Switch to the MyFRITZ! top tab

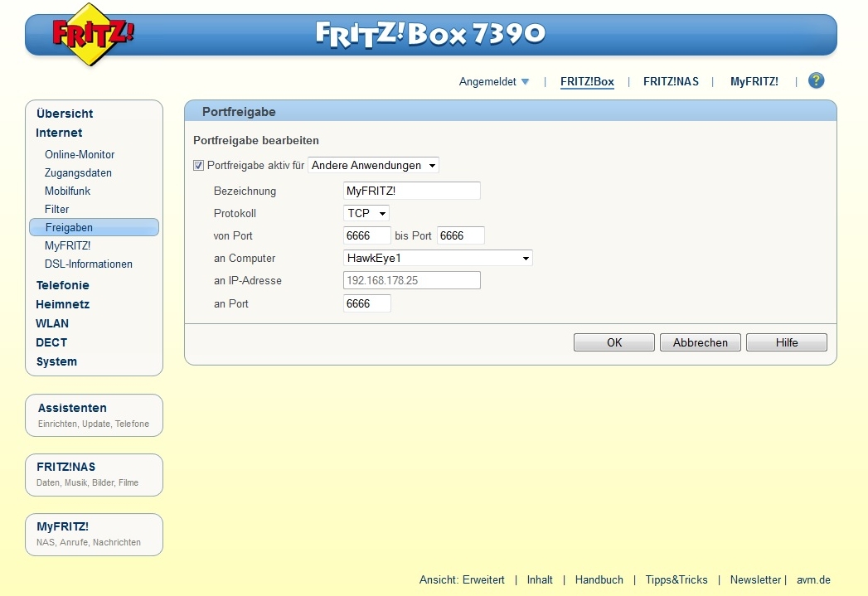pos(754,82)
